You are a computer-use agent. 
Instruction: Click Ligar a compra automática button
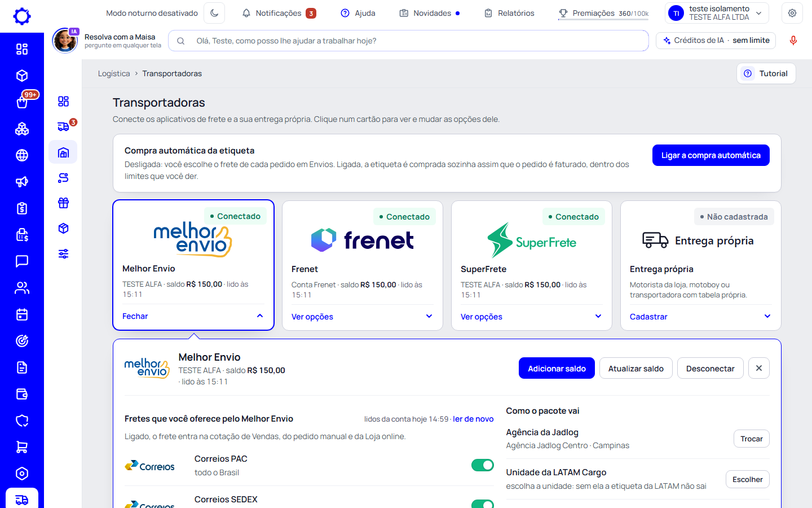pyautogui.click(x=711, y=155)
